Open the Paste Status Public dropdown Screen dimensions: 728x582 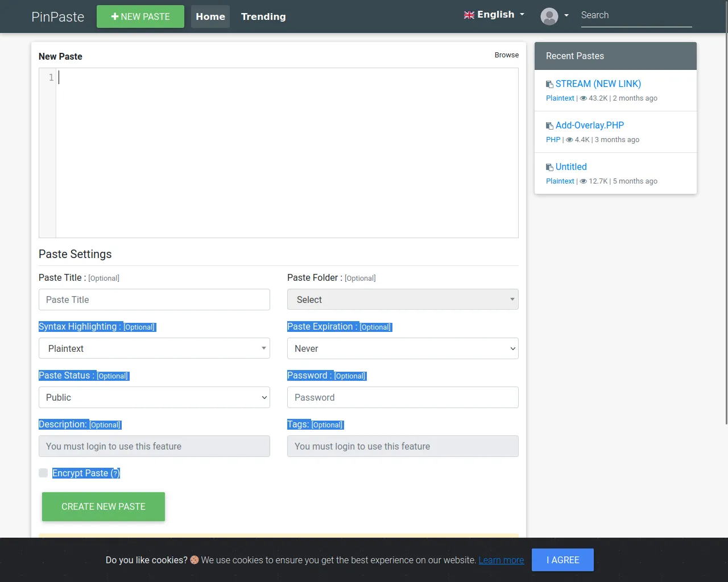point(154,397)
